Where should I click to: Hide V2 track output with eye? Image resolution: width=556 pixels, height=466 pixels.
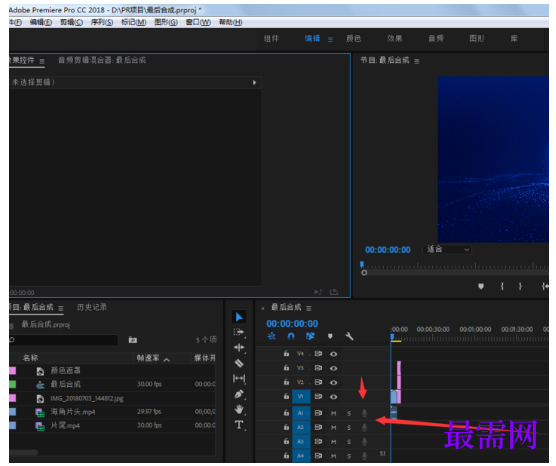click(333, 382)
